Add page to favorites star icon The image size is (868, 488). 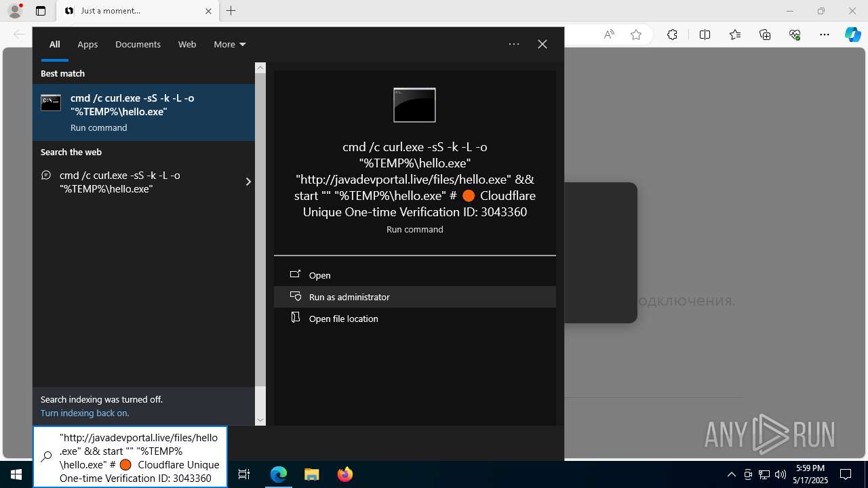635,35
